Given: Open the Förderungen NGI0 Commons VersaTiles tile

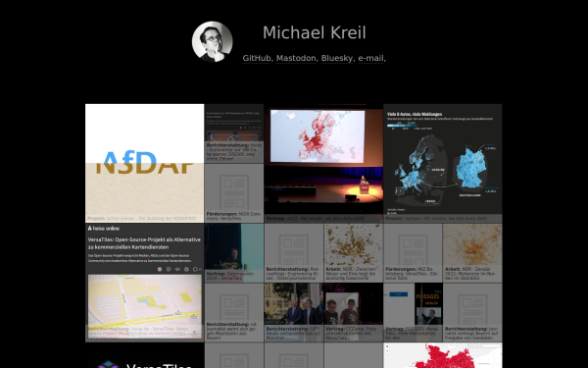Looking at the screenshot, I should 234,193.
